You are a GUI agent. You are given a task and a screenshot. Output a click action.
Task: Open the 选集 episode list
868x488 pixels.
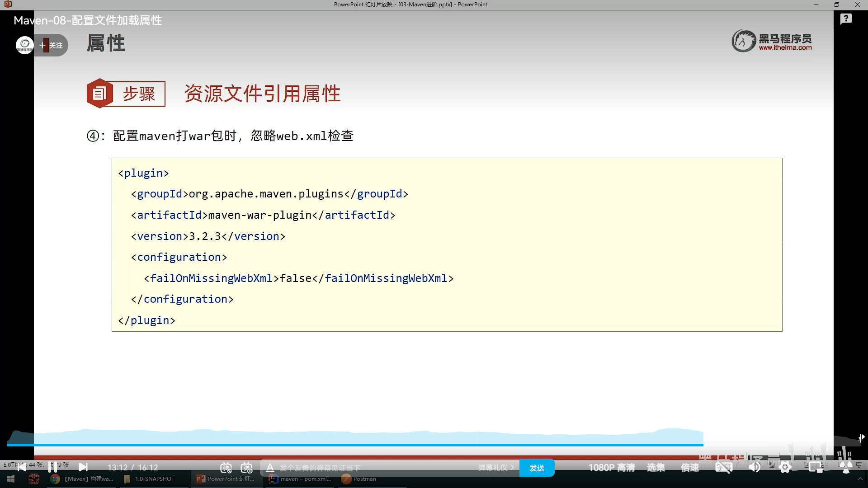coord(656,468)
